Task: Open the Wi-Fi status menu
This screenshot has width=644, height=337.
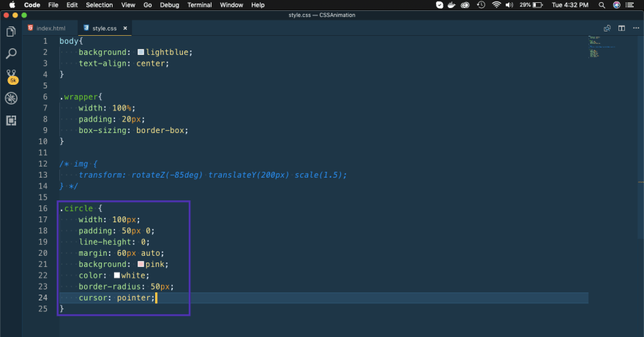Action: (496, 5)
